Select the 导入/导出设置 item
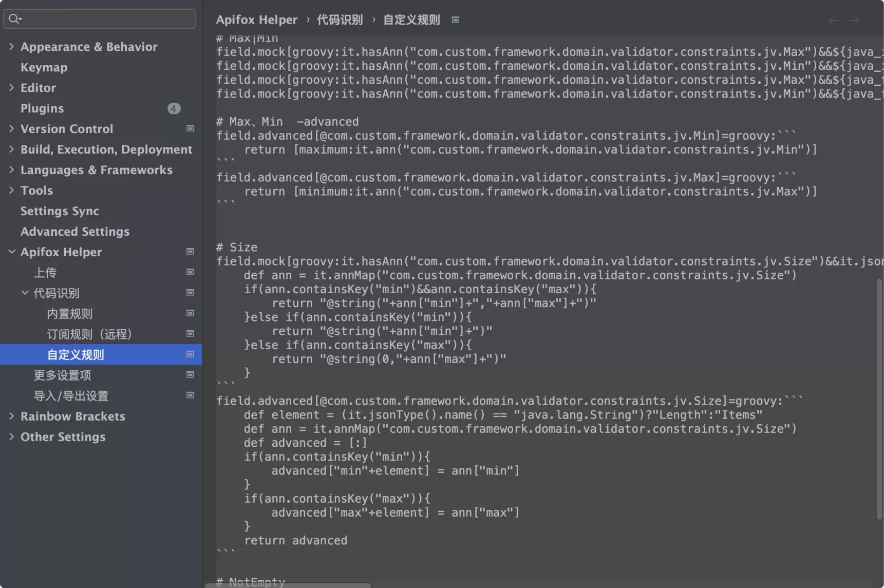The image size is (884, 588). [71, 396]
